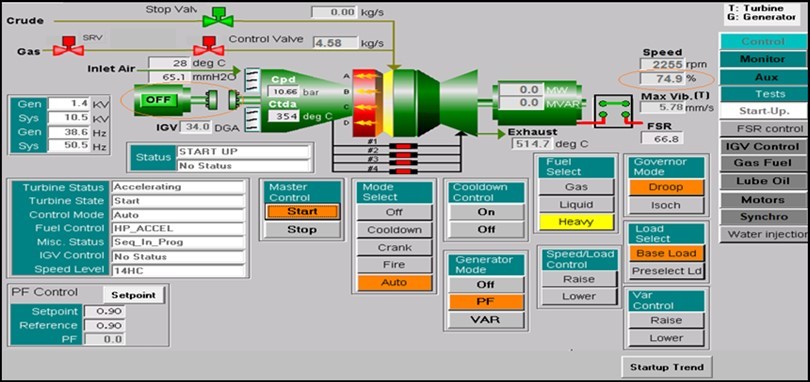Click the starter motor OFF indicator

(158, 100)
